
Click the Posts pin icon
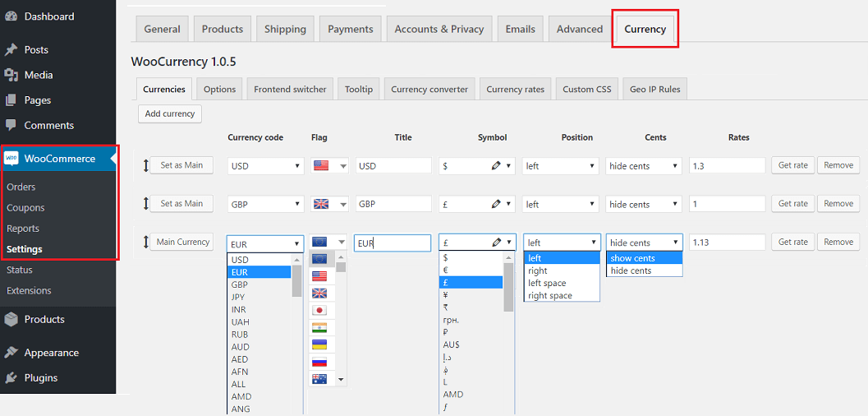coord(11,50)
